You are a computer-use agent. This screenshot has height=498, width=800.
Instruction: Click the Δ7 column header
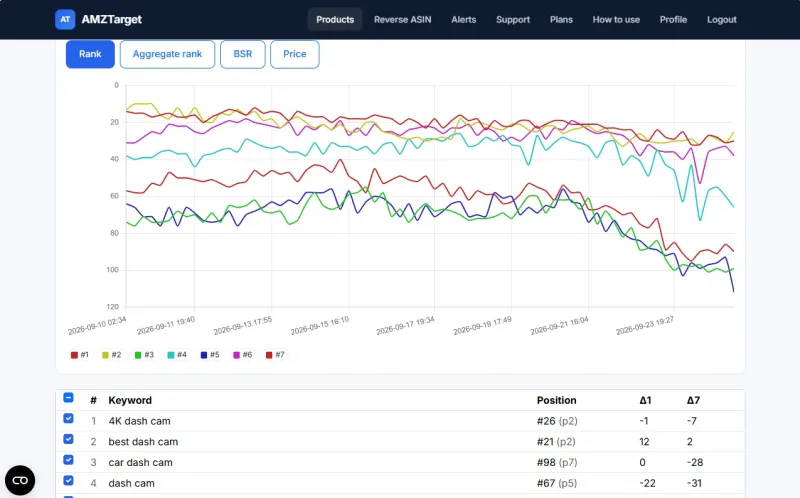(x=693, y=401)
